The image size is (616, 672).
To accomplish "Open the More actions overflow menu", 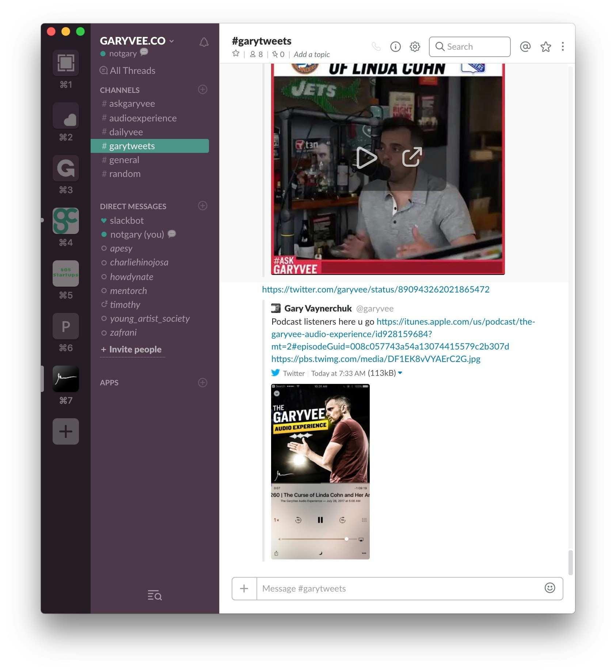I will pos(563,46).
